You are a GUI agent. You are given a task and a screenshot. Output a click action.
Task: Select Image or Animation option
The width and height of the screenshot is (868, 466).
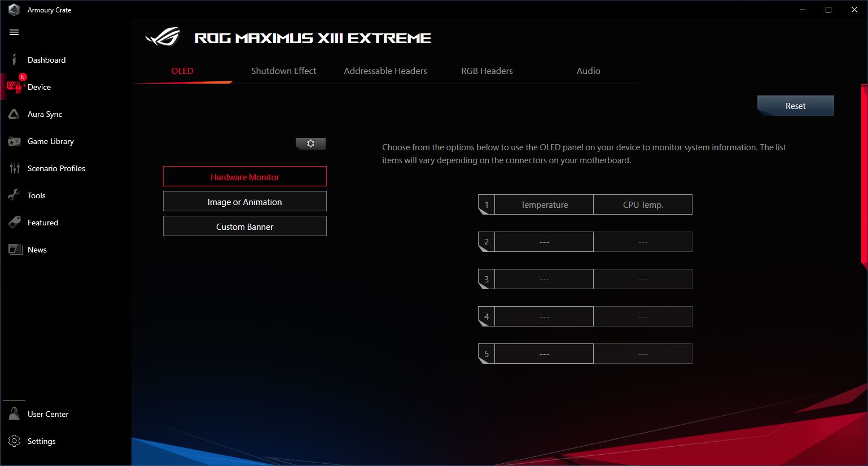(x=245, y=201)
